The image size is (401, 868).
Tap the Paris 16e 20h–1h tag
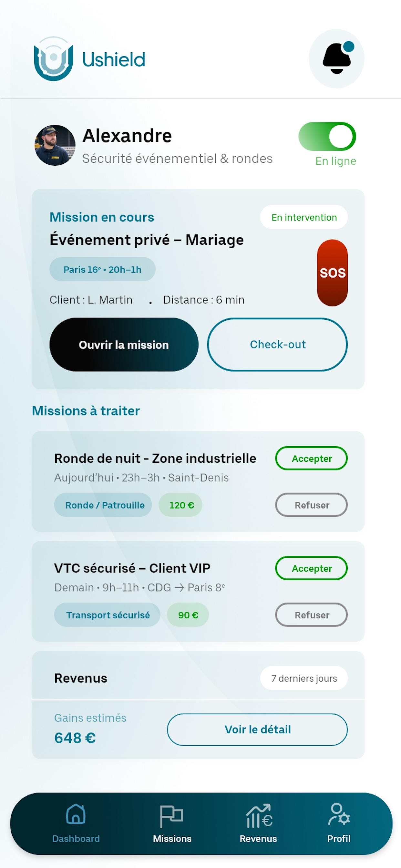tap(102, 269)
